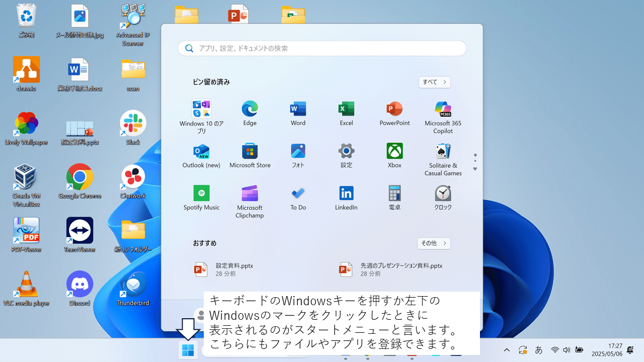The width and height of the screenshot is (644, 362).
Task: Open To Do pinned app
Action: pyautogui.click(x=298, y=198)
